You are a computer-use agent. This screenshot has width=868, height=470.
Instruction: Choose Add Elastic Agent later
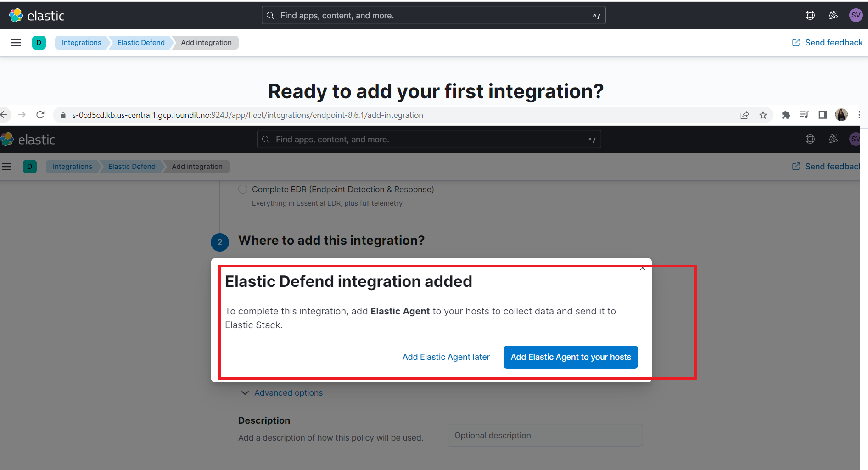(x=446, y=357)
